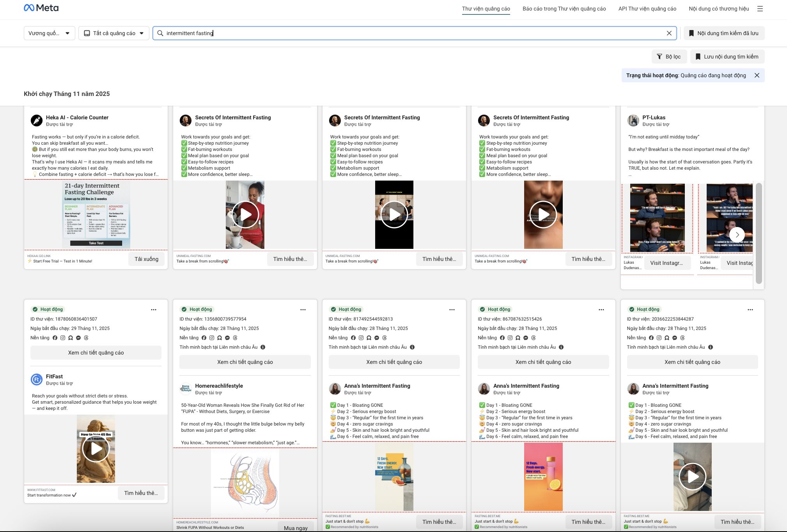Screen dimensions: 787x532
Task: Open three-dots menu on FitFast ad card
Action: pos(154,310)
